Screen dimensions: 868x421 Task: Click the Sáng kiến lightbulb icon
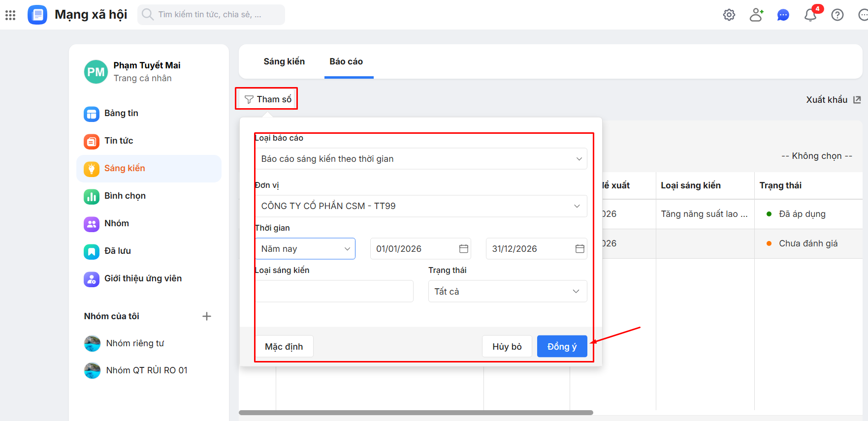[x=92, y=169]
